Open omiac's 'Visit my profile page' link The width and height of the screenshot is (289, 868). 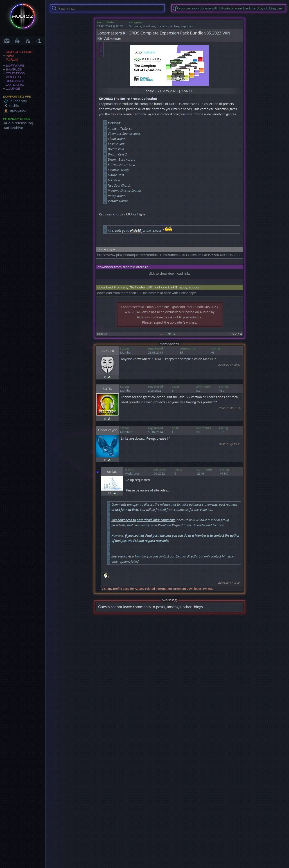pyautogui.click(x=157, y=589)
